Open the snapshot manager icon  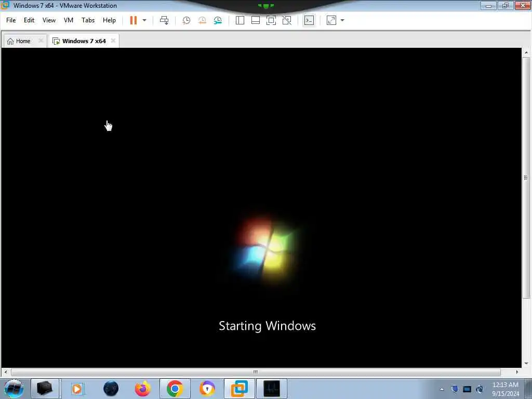point(218,20)
